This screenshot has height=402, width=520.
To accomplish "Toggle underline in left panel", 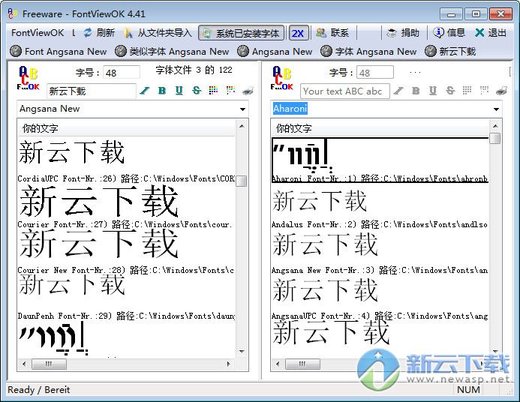I will click(x=179, y=91).
